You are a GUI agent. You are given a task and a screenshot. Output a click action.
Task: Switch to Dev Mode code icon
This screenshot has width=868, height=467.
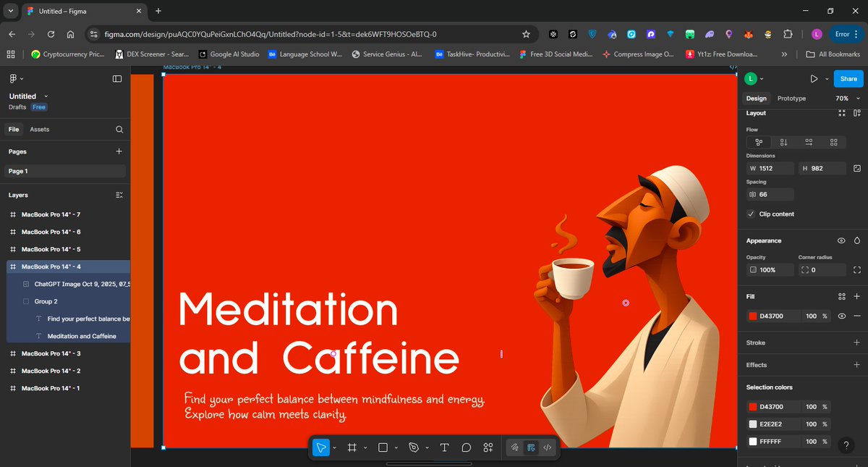point(548,447)
